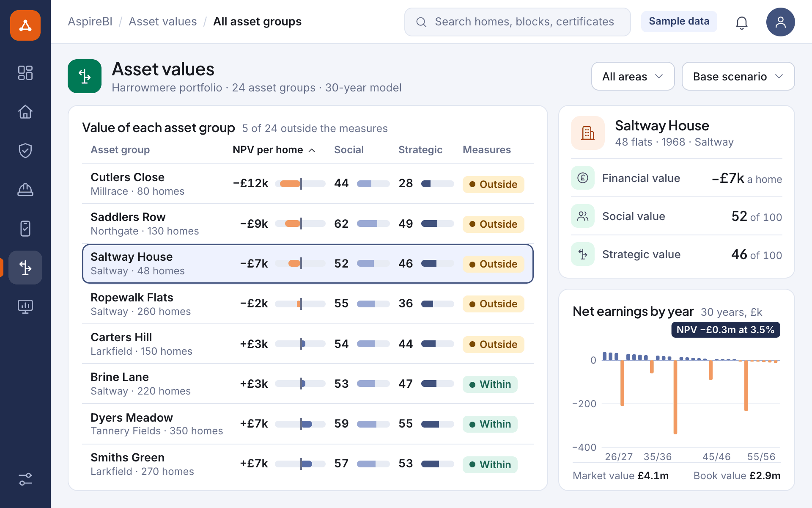The image size is (812, 508).
Task: Click the Strategic column header
Action: 420,150
